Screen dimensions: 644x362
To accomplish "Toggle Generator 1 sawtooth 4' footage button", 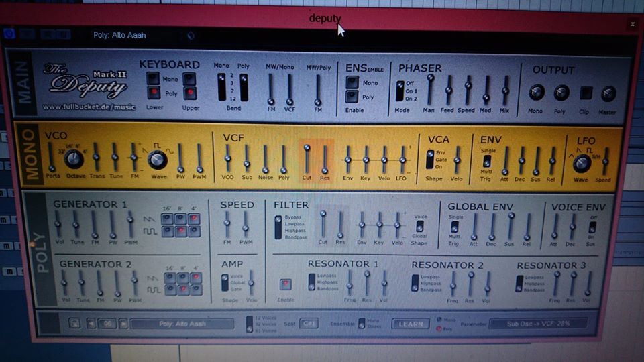I will coord(194,219).
